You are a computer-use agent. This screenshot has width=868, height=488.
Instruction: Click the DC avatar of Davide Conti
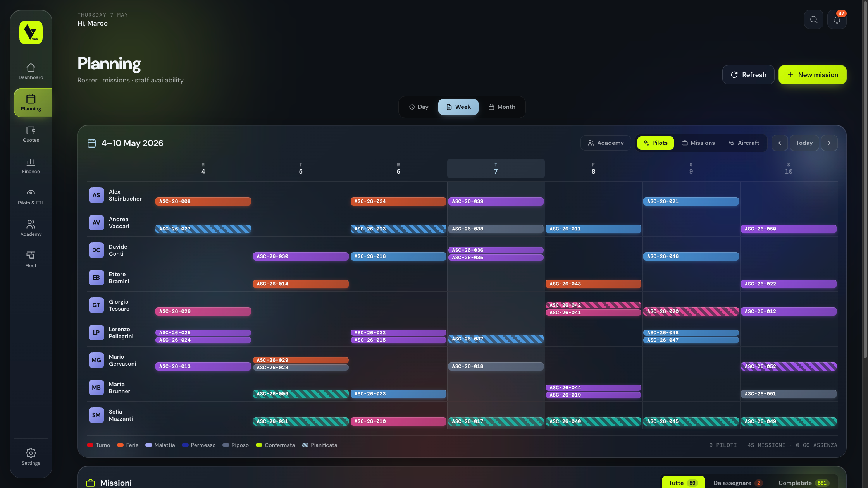click(96, 250)
